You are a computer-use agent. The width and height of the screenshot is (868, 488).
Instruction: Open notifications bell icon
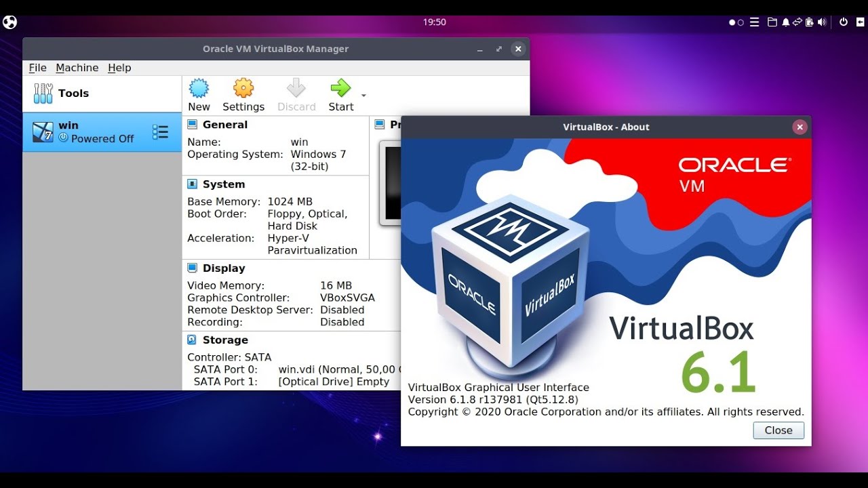pyautogui.click(x=786, y=22)
